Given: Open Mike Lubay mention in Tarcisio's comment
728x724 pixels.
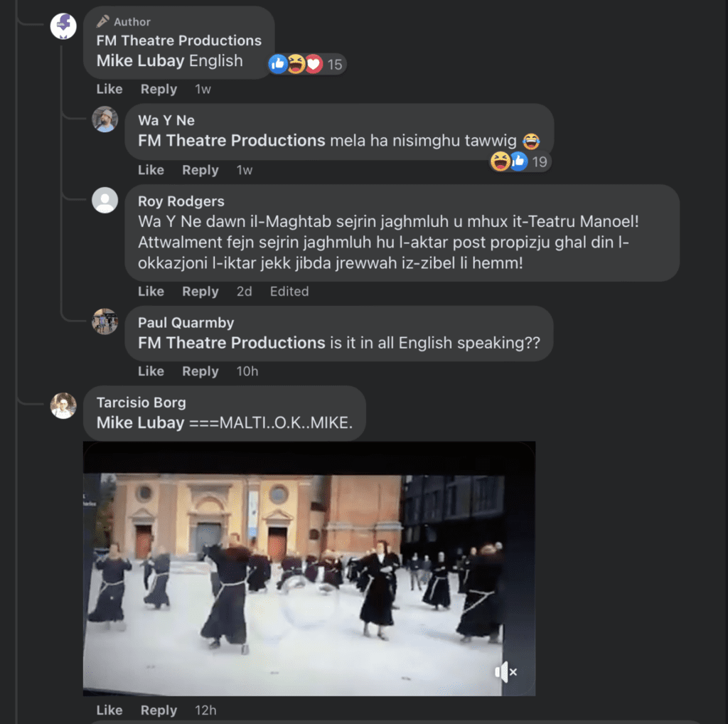Looking at the screenshot, I should pyautogui.click(x=140, y=422).
